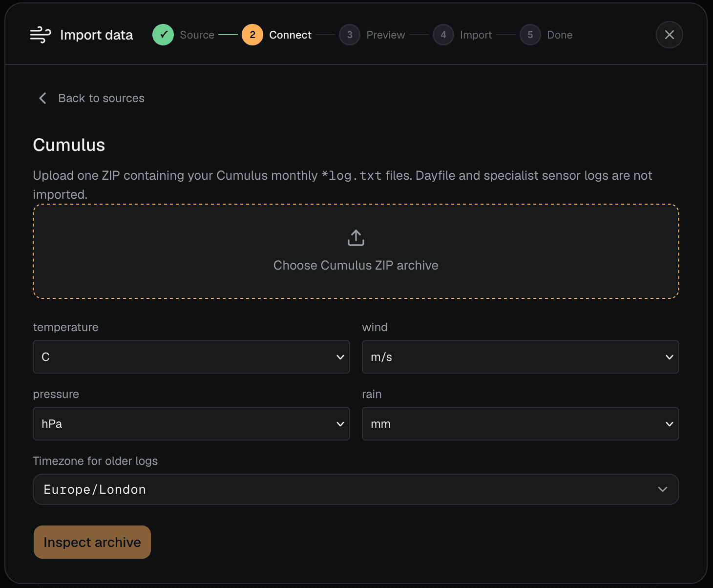Click the 'Timezone for older logs' label
713x588 pixels.
click(x=95, y=461)
